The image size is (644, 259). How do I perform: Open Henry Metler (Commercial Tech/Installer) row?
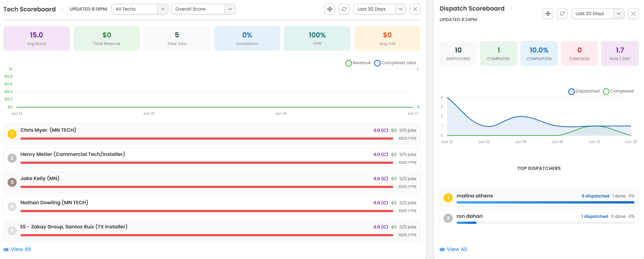[x=212, y=158]
